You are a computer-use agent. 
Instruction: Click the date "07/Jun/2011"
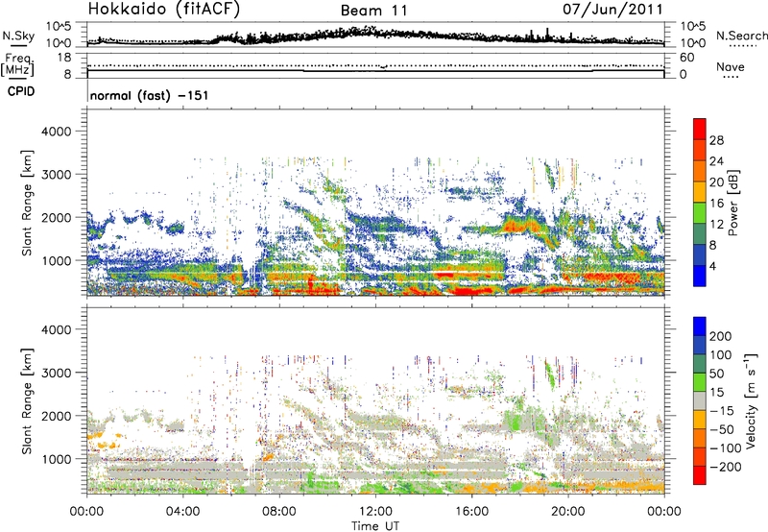point(612,9)
